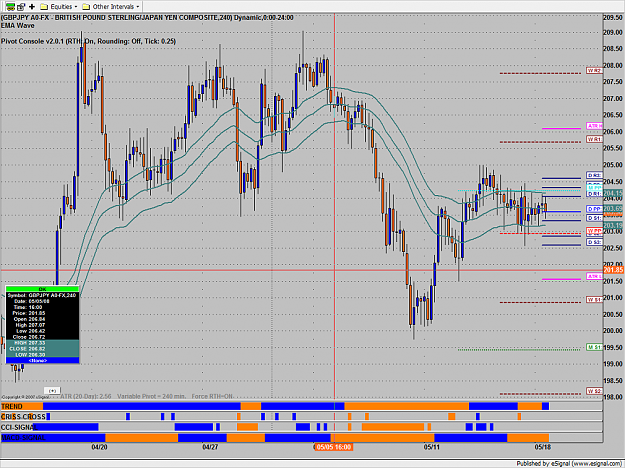
Task: Click the W R1 pivot label
Action: [594, 139]
